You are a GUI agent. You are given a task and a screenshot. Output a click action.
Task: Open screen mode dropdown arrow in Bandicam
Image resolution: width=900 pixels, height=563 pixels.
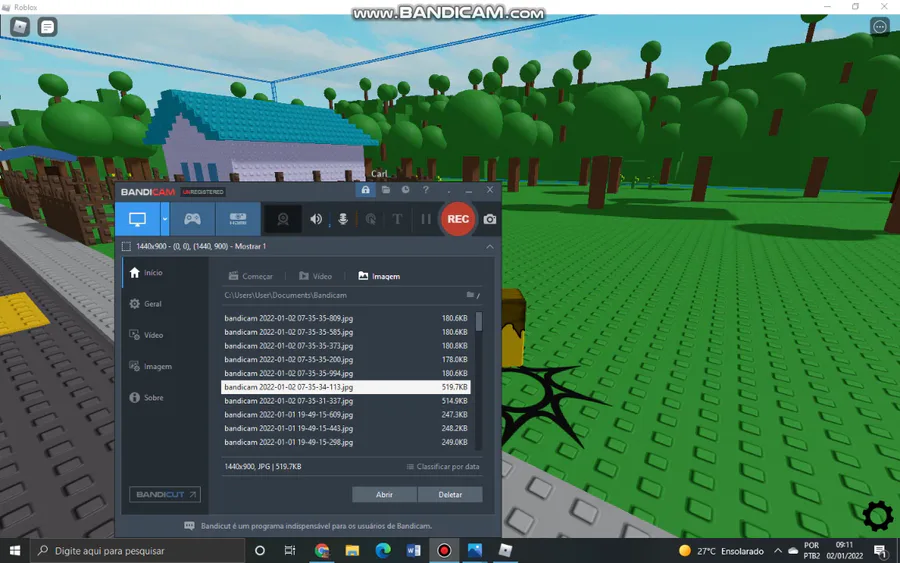tap(165, 219)
